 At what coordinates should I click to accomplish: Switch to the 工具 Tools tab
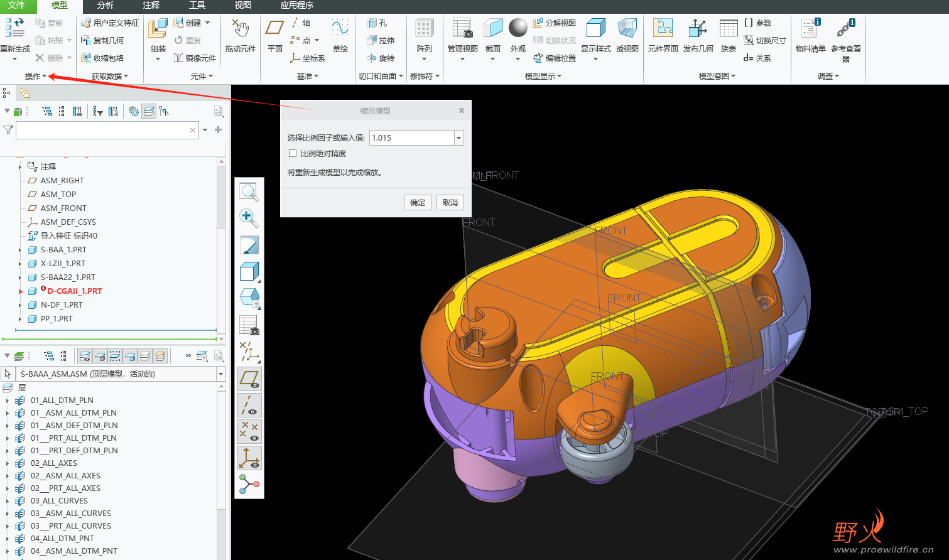coord(197,6)
